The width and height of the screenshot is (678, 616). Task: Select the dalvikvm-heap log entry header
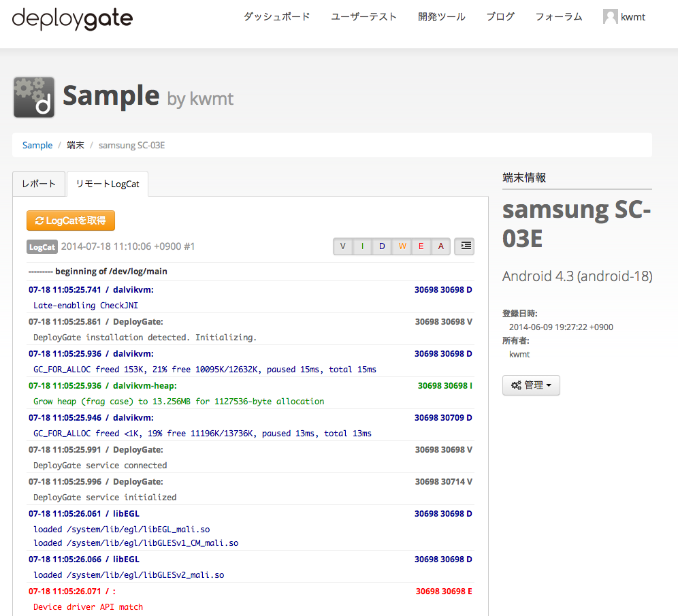pos(251,385)
